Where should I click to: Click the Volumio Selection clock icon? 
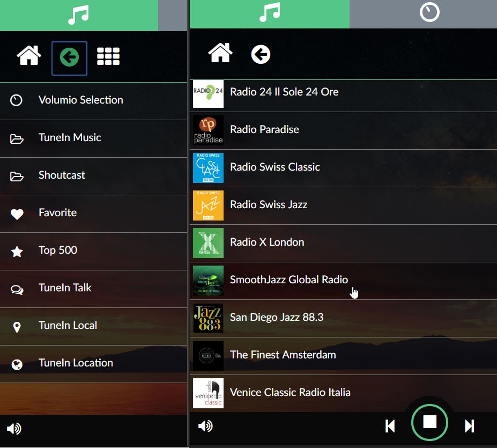(x=16, y=100)
